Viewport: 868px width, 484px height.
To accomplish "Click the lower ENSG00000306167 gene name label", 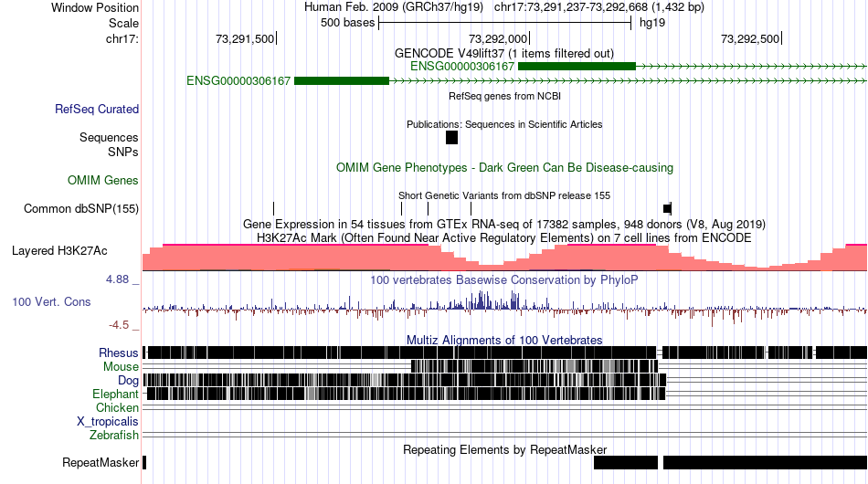I will pos(238,80).
